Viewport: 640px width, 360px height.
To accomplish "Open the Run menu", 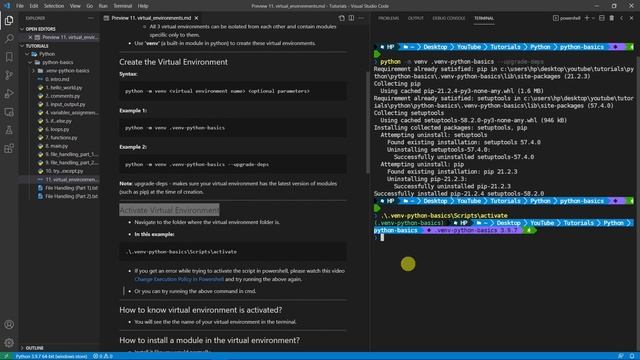I will coord(103,6).
